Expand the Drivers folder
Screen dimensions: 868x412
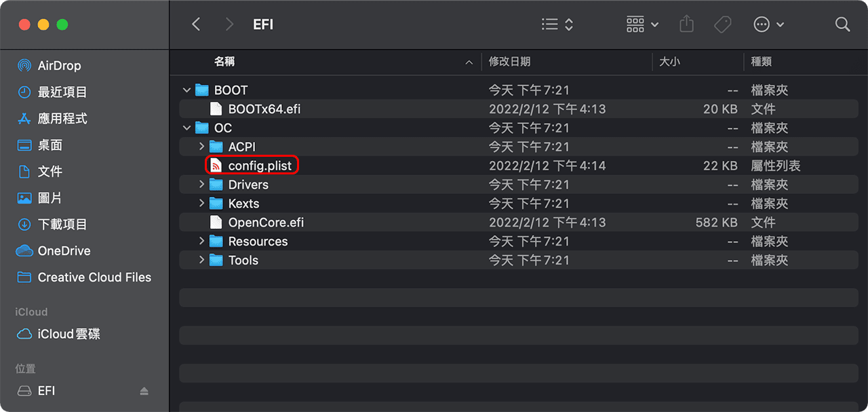point(201,184)
